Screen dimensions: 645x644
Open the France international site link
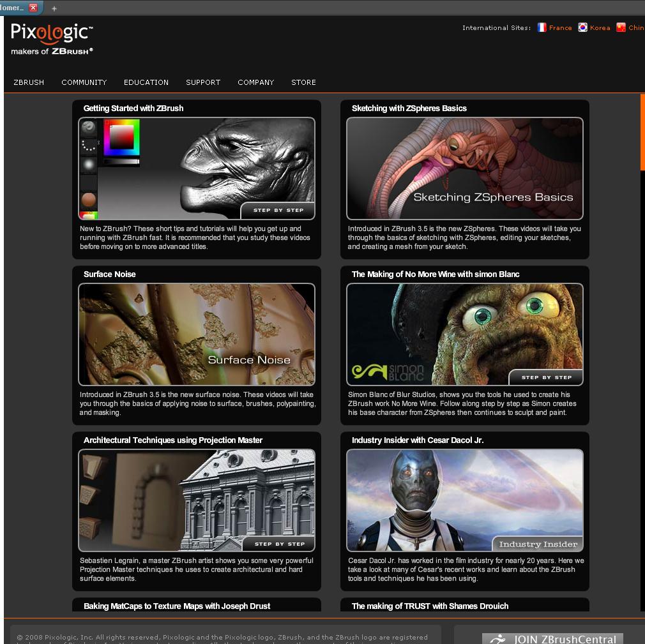pyautogui.click(x=560, y=27)
